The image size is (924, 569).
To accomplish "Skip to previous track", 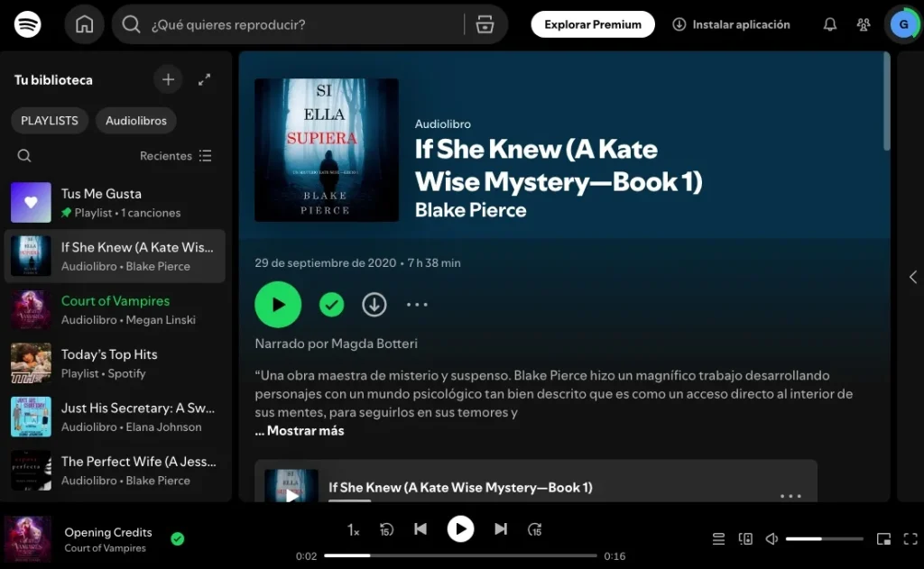I will pyautogui.click(x=420, y=529).
